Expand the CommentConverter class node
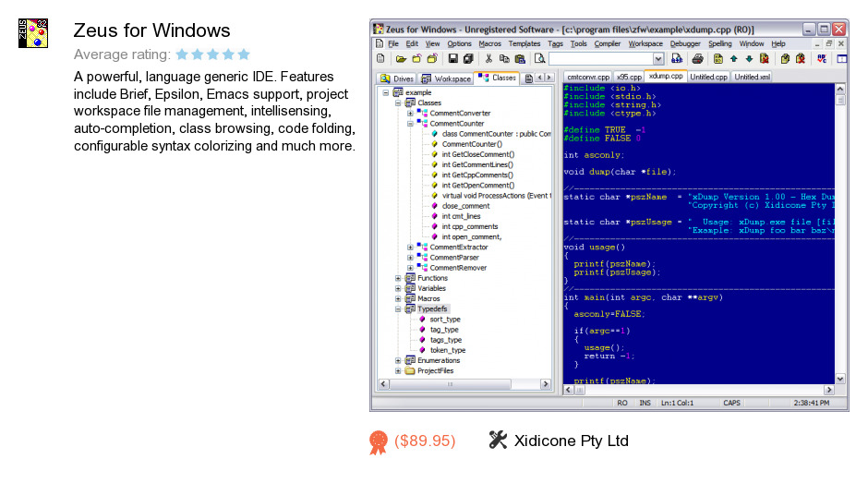 point(410,113)
